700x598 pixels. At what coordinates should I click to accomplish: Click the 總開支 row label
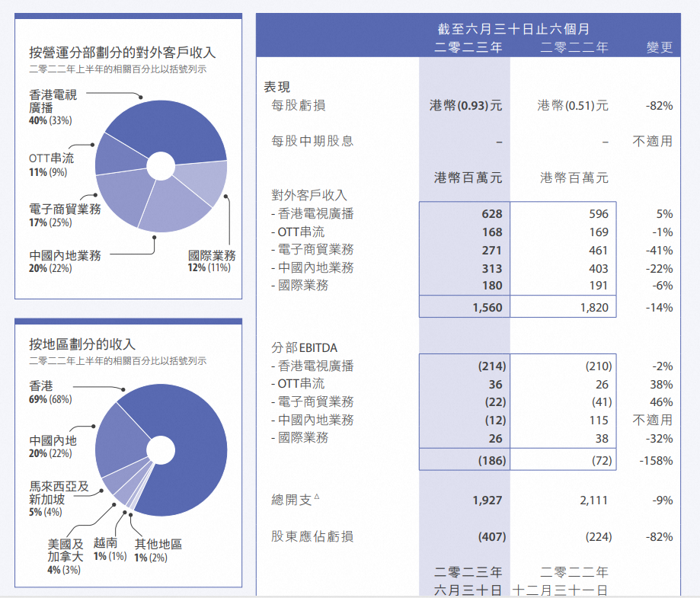[x=292, y=500]
